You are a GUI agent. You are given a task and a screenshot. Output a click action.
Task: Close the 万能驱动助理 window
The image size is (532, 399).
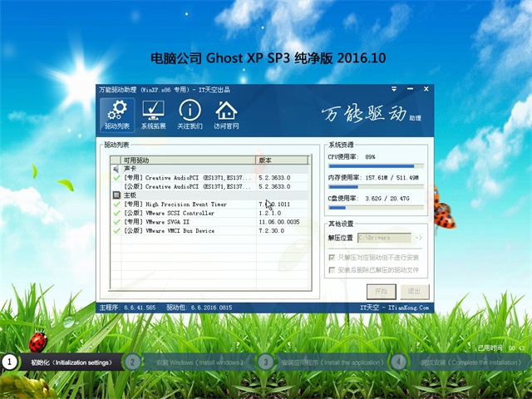[426, 89]
